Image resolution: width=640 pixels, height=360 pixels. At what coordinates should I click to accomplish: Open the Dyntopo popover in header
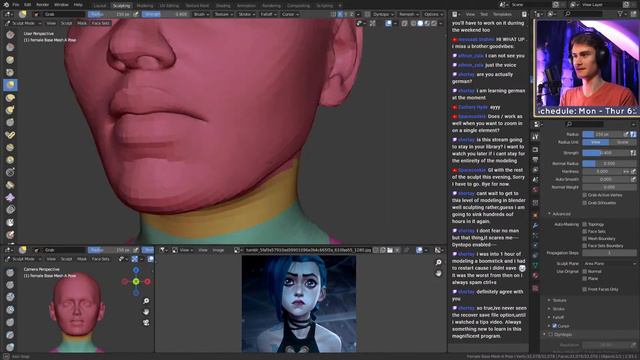383,14
